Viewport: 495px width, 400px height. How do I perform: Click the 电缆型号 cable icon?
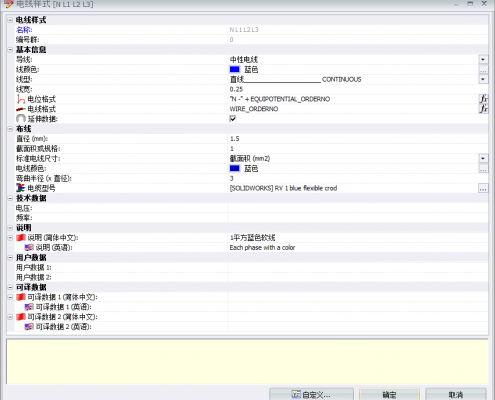point(21,188)
